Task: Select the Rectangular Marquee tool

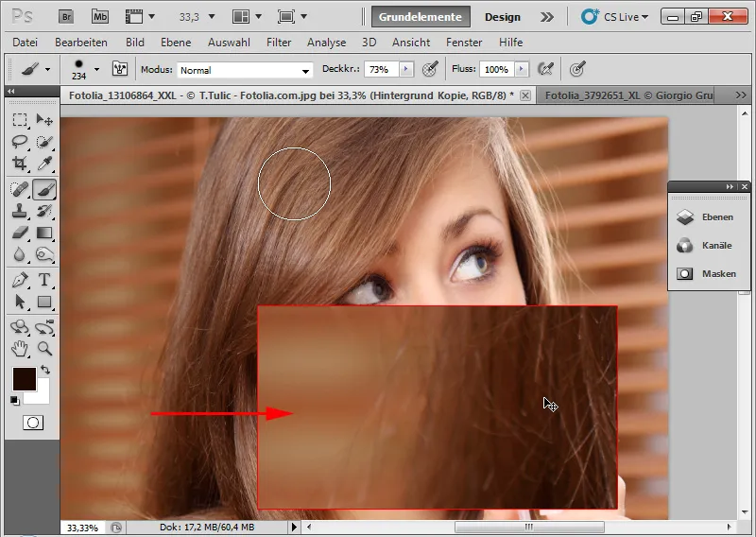Action: 19,119
